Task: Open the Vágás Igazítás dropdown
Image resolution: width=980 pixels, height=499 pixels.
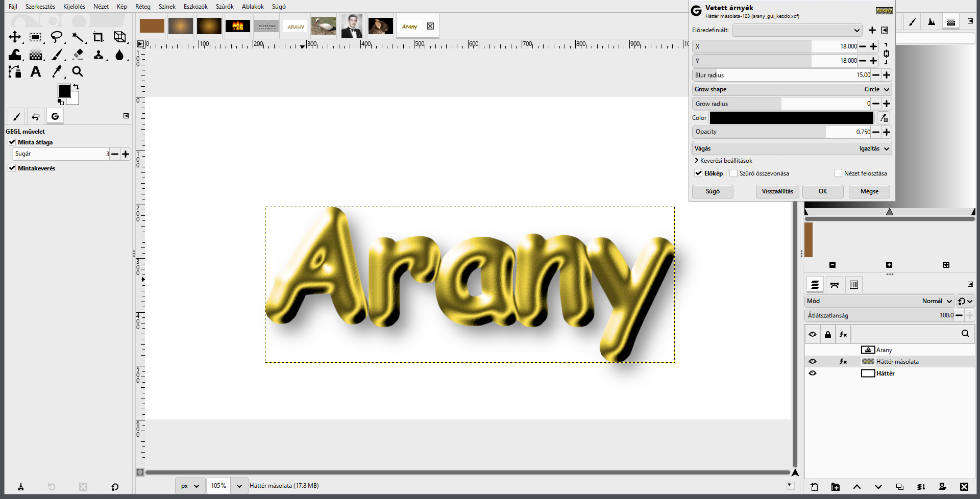Action: coord(792,148)
